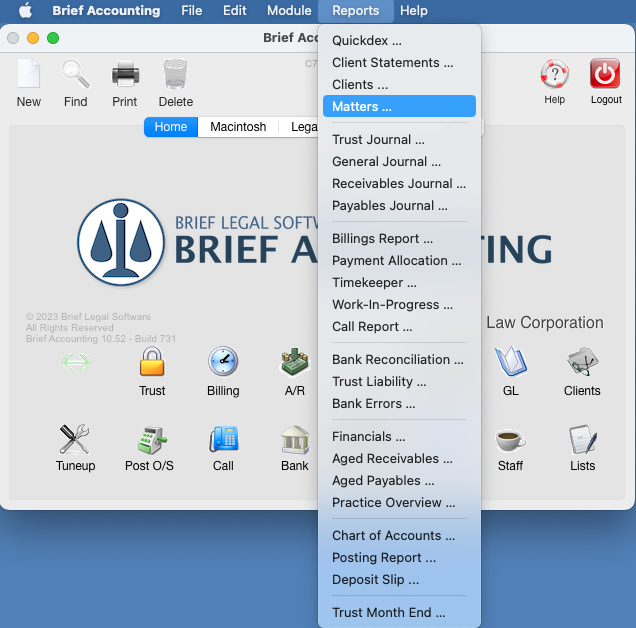
Task: Open the Call Report item
Action: click(400, 326)
